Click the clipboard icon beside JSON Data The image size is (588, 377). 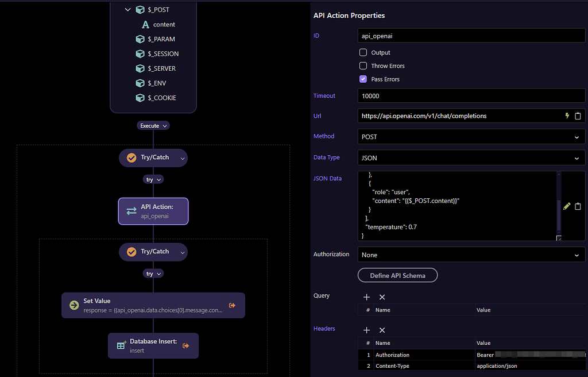[x=578, y=206]
